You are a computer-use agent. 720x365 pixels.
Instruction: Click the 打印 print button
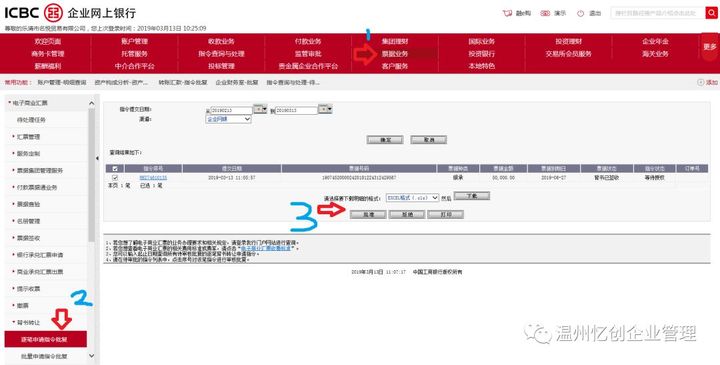pos(445,214)
